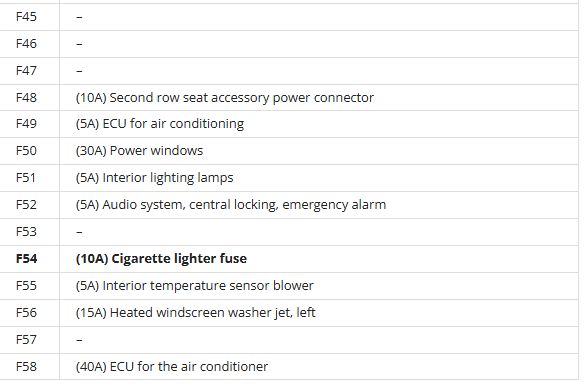The image size is (584, 387).
Task: Select 40A ECU for the air conditioner entry
Action: (x=172, y=367)
